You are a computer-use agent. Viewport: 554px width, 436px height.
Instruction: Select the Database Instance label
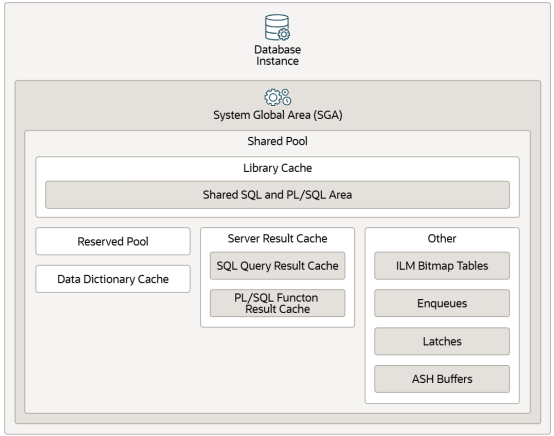[x=277, y=55]
